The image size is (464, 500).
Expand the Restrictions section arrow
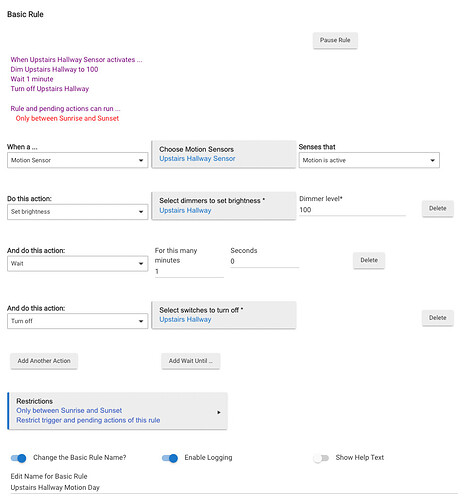coord(219,412)
